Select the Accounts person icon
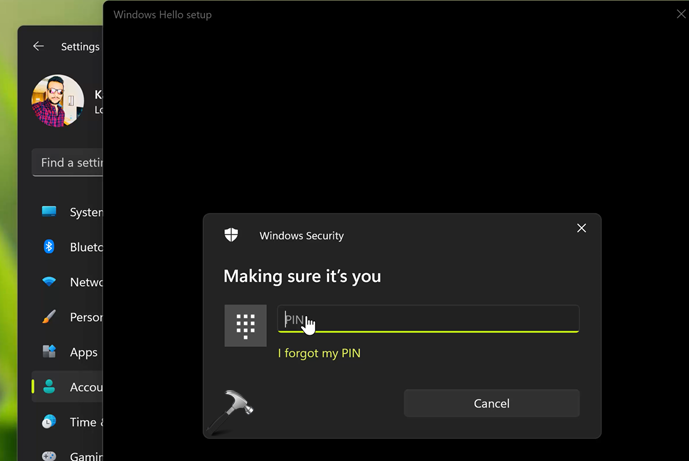The image size is (689, 461). click(49, 387)
